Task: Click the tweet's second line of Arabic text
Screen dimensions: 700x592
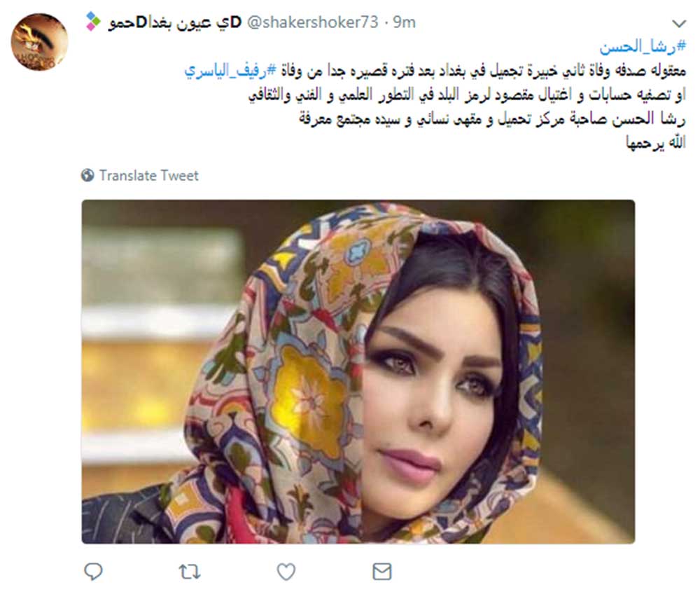Action: (435, 71)
